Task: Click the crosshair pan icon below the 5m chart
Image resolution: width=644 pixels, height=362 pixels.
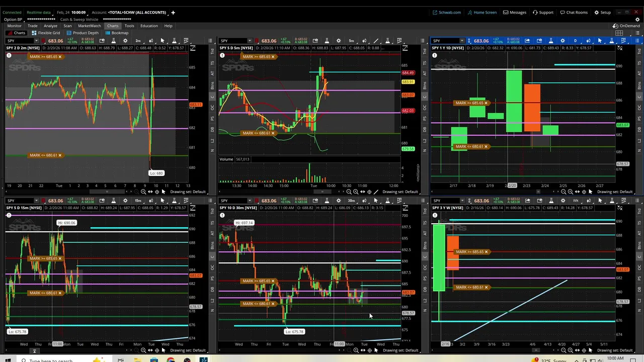Action: (x=369, y=192)
